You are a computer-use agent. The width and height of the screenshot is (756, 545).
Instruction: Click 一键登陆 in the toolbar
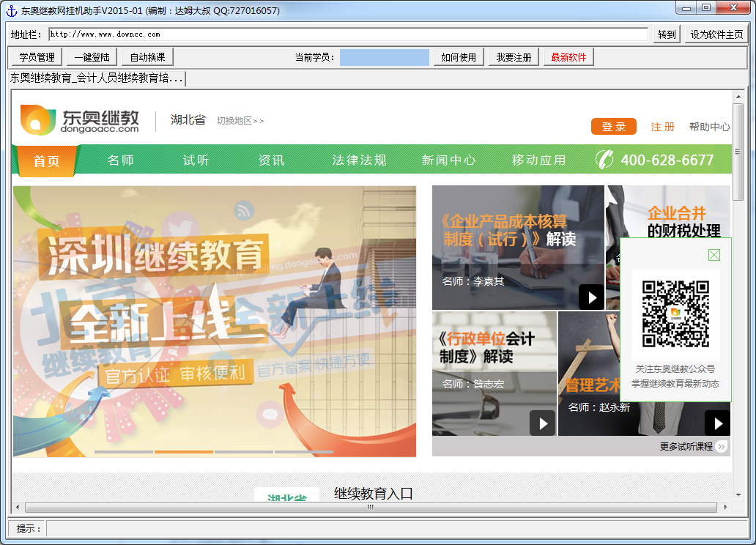pos(91,56)
